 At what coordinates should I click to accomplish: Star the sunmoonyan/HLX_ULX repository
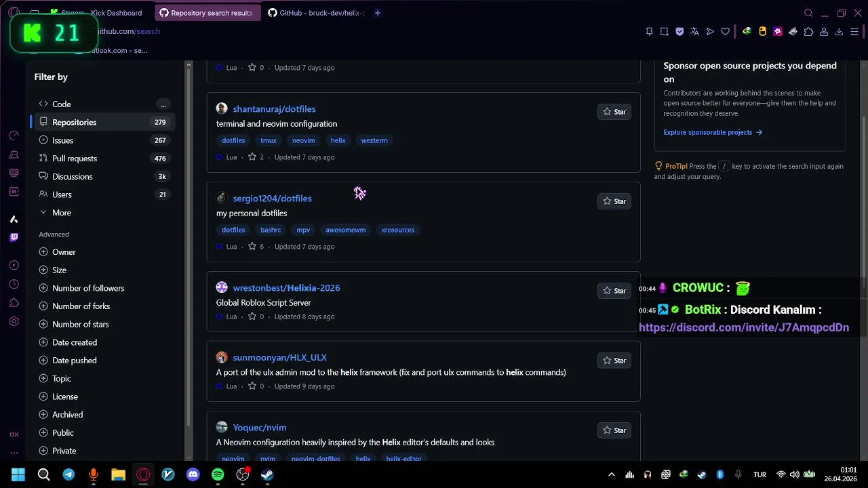[614, 361]
